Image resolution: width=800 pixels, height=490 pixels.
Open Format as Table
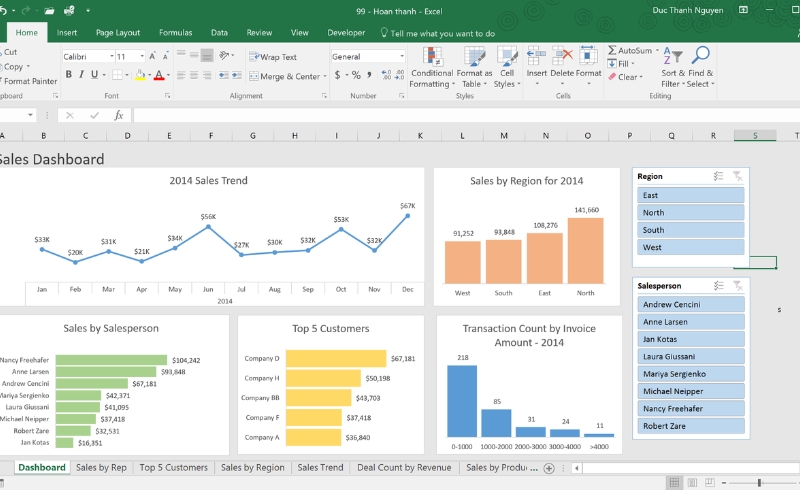474,67
